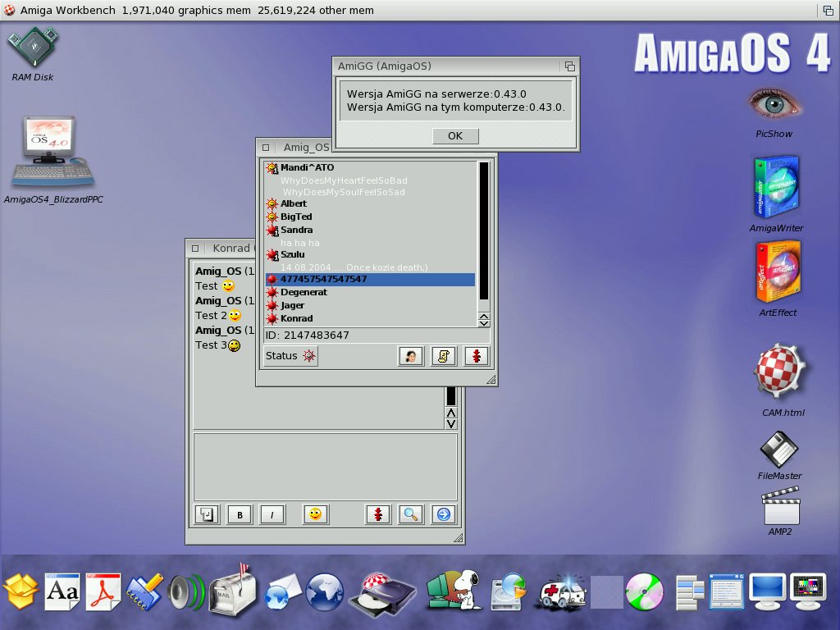This screenshot has width=840, height=630.
Task: Click the AmiGG dialog depth gadget
Action: click(569, 66)
